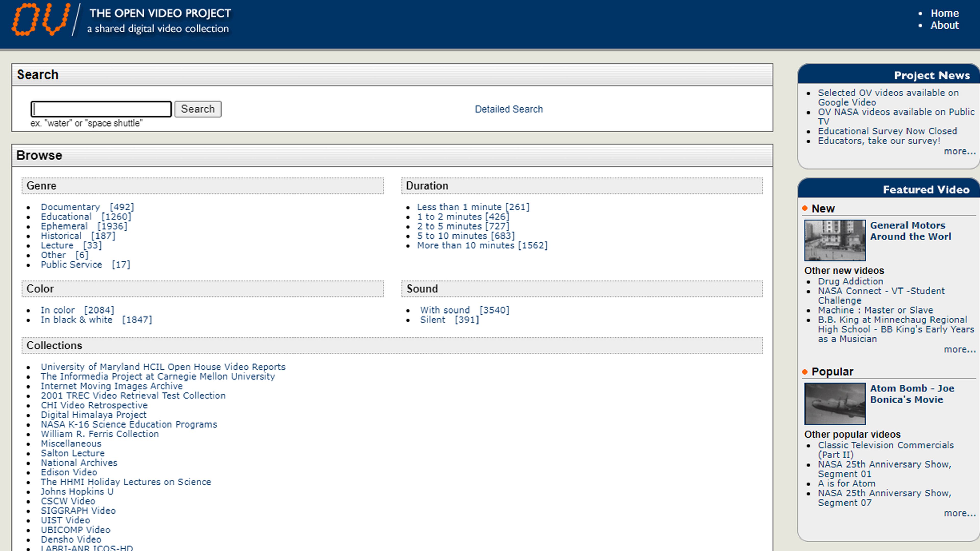Open the Digital Himalaya Project collection
Viewport: 980px width, 551px height.
click(x=94, y=415)
